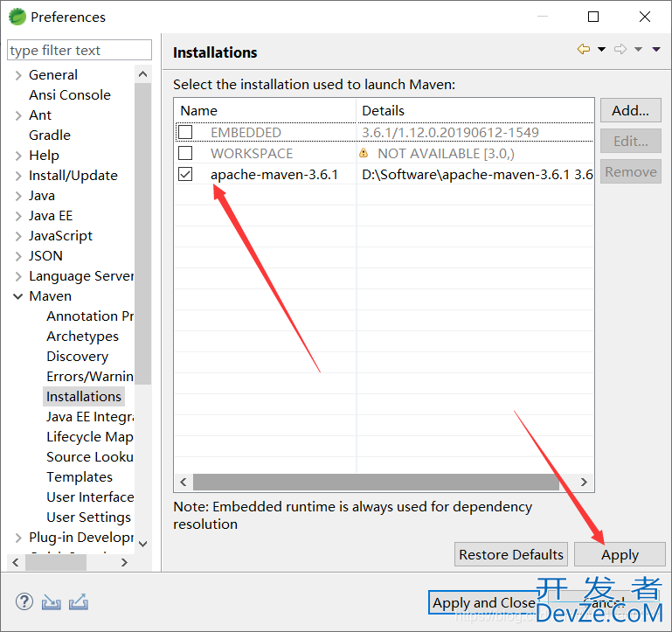Click the Details column header
Image resolution: width=672 pixels, height=632 pixels.
[x=475, y=111]
